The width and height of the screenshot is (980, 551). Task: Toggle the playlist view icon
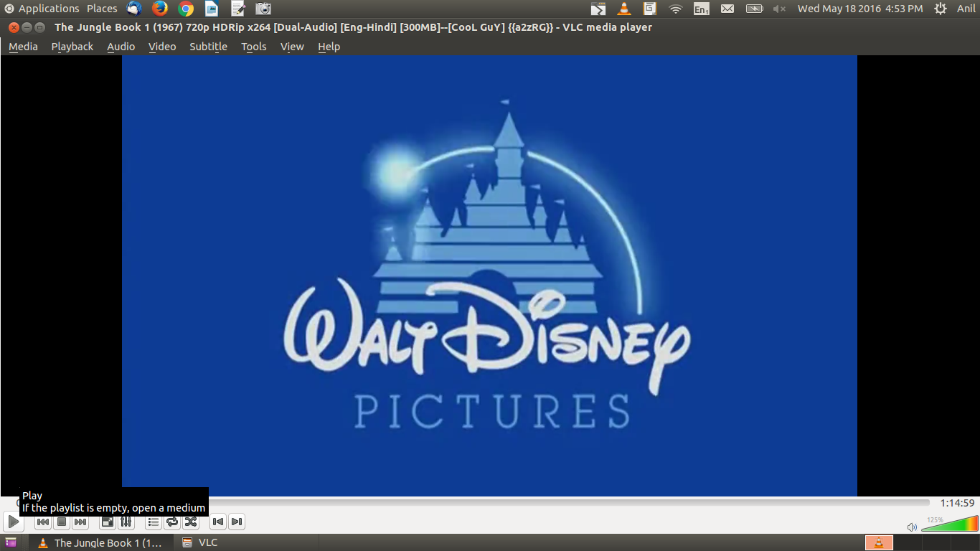[154, 522]
